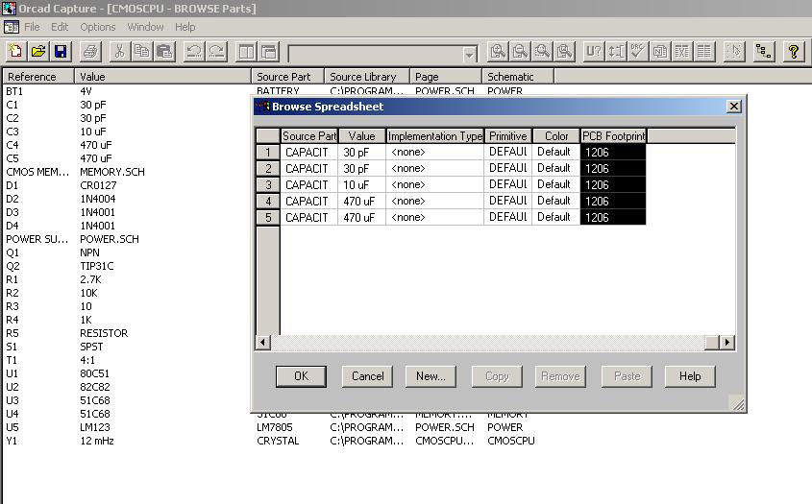
Task: Click the dialog's Remove button
Action: (560, 376)
